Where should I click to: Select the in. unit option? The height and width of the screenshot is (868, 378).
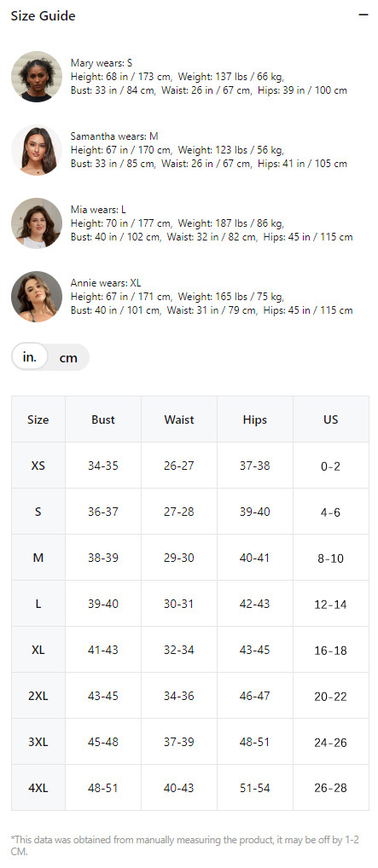pos(30,357)
